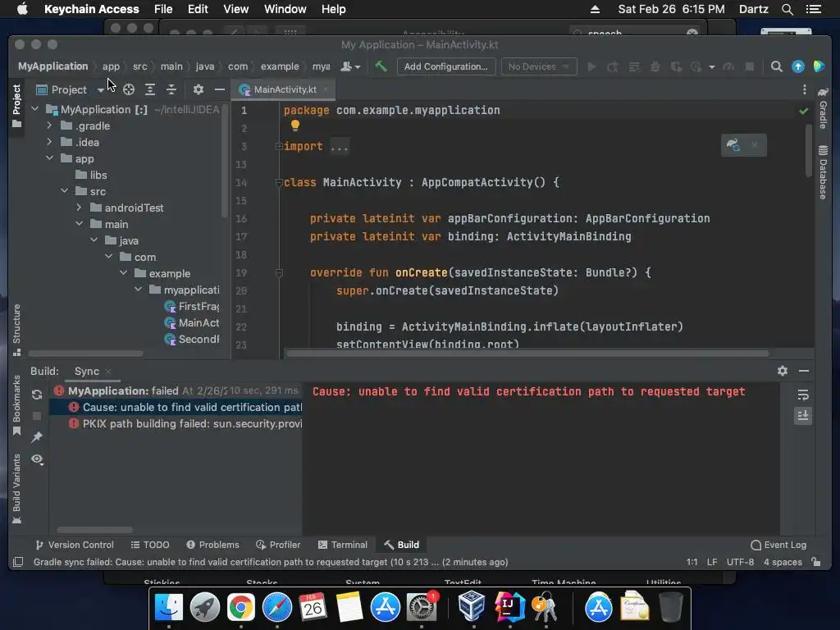This screenshot has width=840, height=630.
Task: Expand the .idea folder
Action: tap(49, 142)
